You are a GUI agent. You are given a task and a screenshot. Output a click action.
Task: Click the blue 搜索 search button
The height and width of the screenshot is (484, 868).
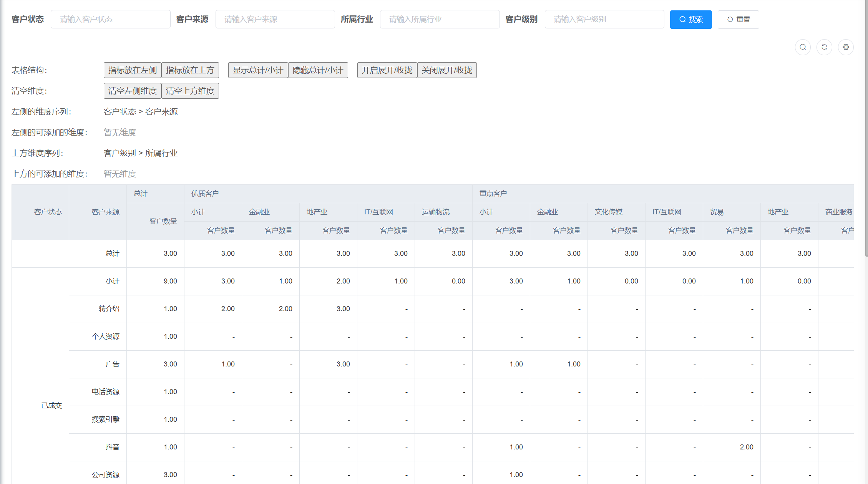[x=690, y=20]
